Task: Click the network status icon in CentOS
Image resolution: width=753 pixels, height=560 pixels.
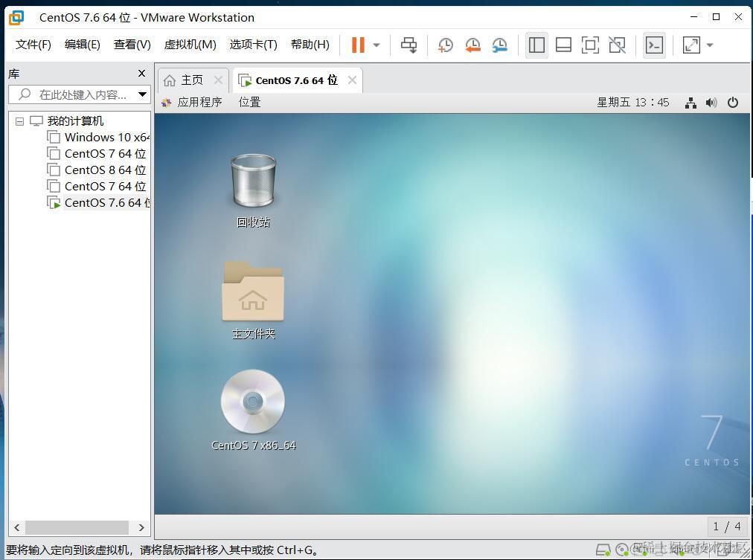Action: [x=690, y=103]
